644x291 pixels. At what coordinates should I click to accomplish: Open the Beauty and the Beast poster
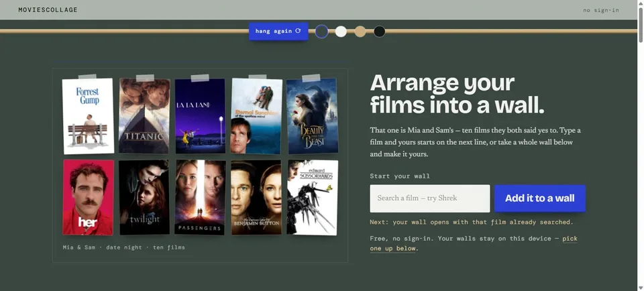pyautogui.click(x=312, y=116)
